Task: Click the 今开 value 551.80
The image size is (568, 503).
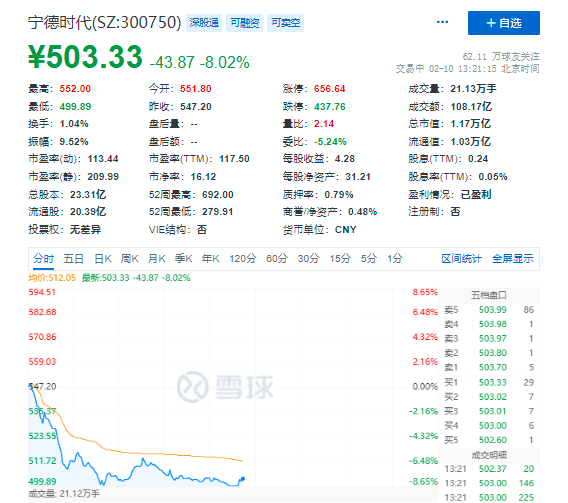Action: pos(196,89)
